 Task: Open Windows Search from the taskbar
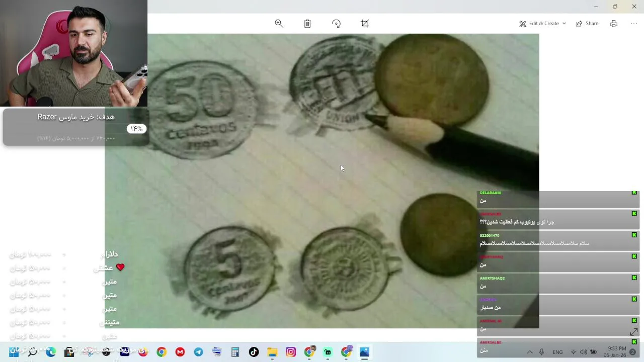(33, 352)
